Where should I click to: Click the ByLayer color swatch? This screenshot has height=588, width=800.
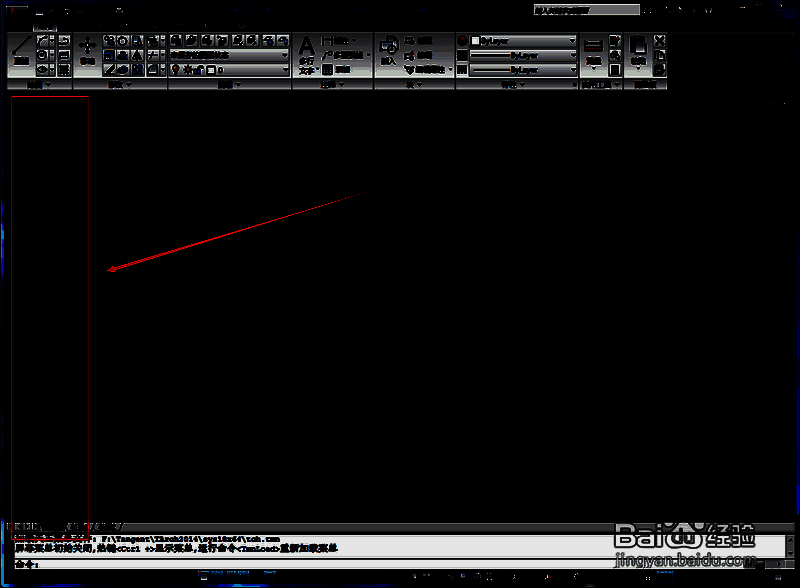coord(462,41)
